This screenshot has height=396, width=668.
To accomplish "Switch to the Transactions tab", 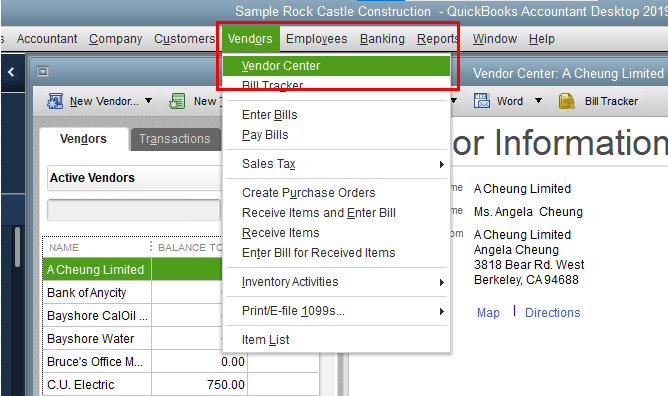I will pos(175,139).
